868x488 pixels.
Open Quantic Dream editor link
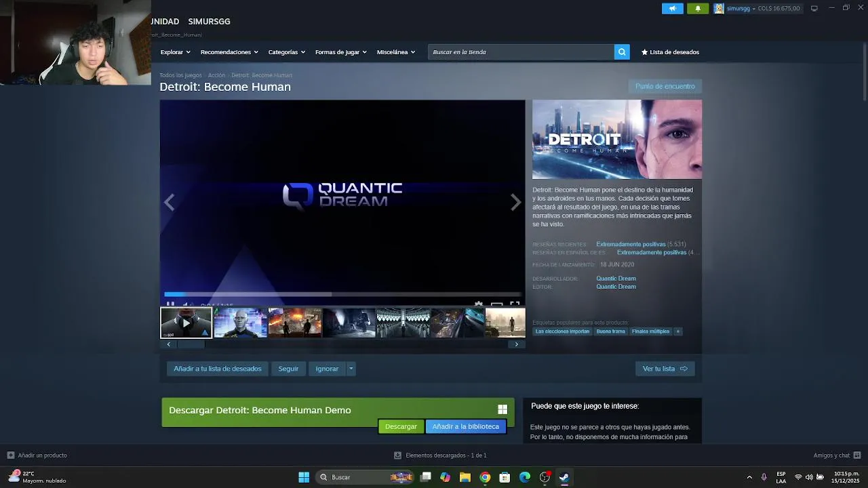coord(616,287)
